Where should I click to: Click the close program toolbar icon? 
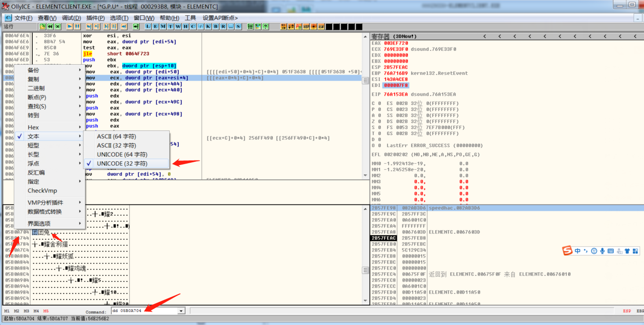(57, 26)
